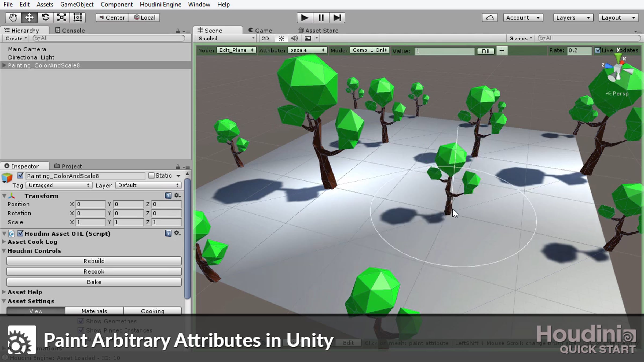The height and width of the screenshot is (362, 644).
Task: Select the Rect transform tool
Action: pyautogui.click(x=78, y=18)
